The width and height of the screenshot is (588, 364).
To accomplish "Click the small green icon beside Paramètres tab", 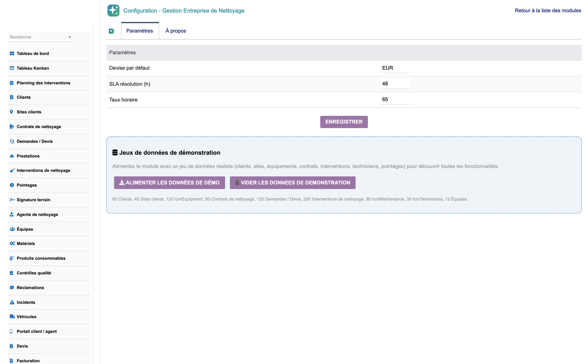I will (111, 31).
